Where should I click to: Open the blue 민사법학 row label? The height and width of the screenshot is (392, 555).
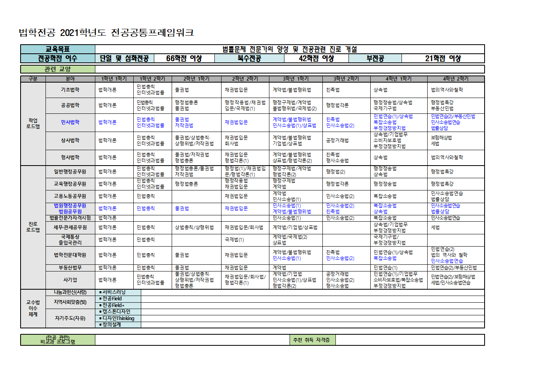click(70, 122)
